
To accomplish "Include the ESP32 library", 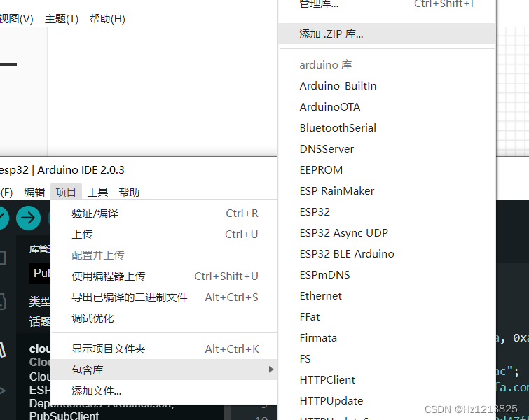I will [387, 212].
